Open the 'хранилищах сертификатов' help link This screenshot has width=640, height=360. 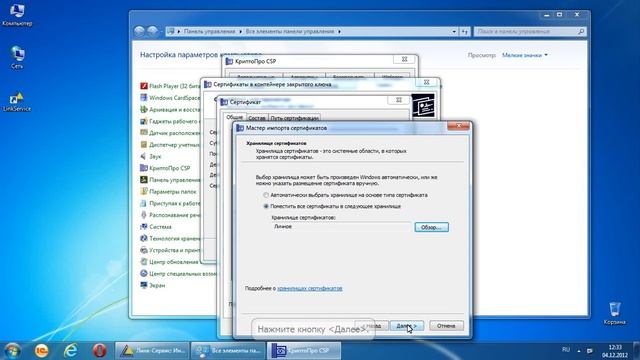310,288
